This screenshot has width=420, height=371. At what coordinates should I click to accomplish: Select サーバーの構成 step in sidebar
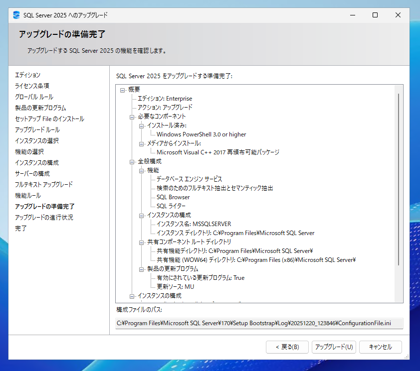point(32,174)
